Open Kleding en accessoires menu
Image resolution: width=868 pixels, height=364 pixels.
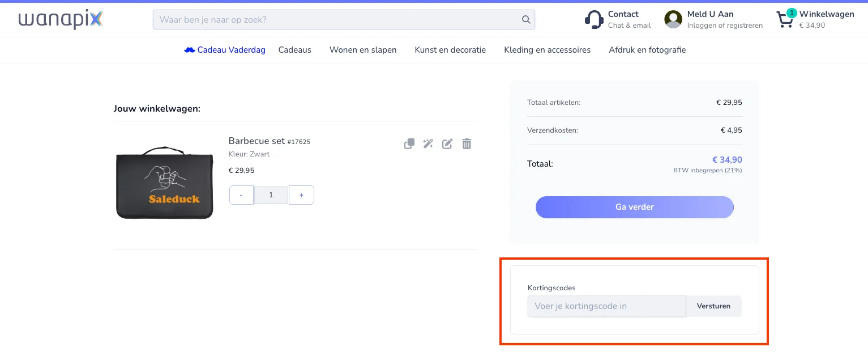click(x=548, y=50)
